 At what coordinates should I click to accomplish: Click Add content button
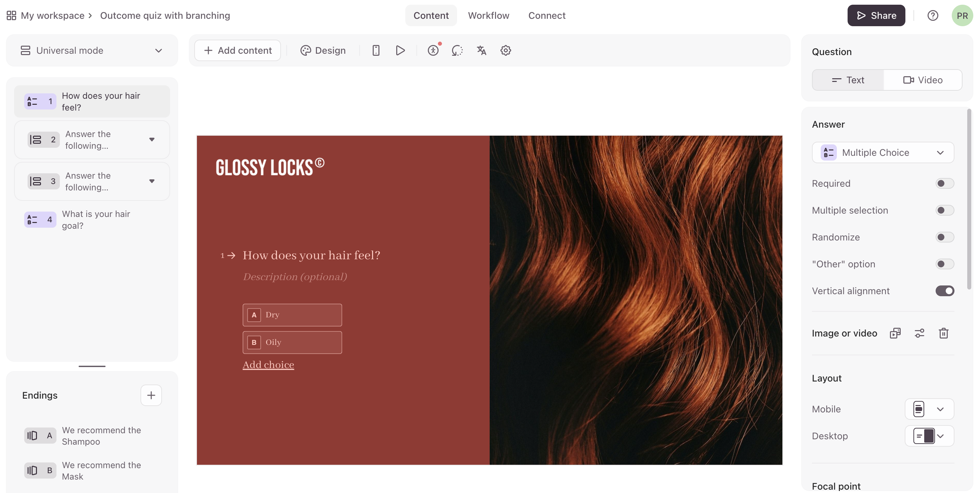(x=238, y=51)
